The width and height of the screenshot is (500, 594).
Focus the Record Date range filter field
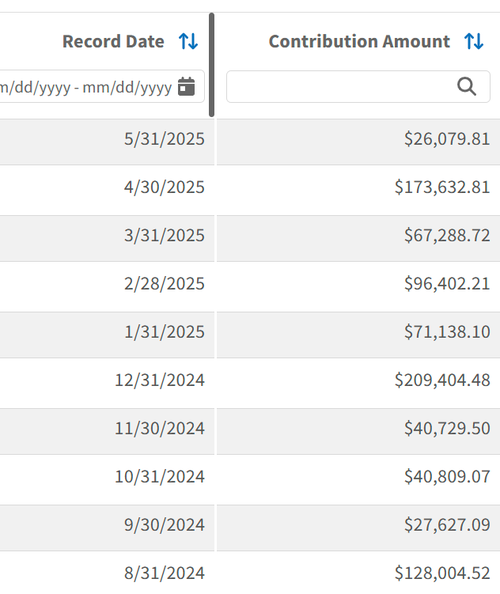[x=102, y=86]
